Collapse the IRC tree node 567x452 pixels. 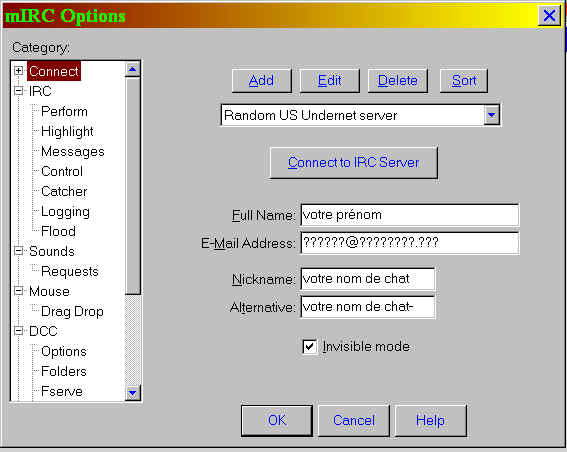pos(19,90)
